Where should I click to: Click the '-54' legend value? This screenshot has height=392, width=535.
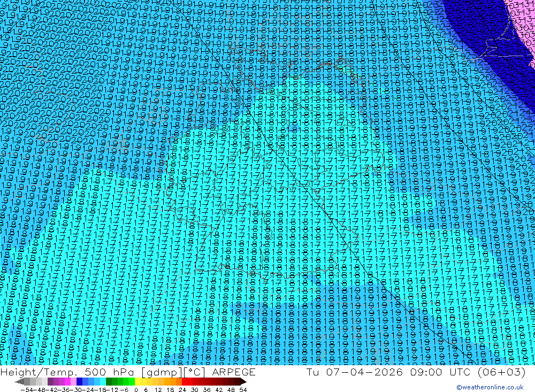27,390
